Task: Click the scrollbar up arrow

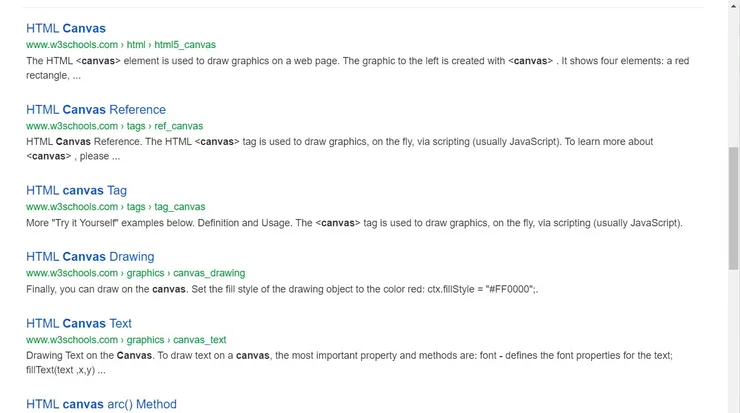Action: coord(733,6)
